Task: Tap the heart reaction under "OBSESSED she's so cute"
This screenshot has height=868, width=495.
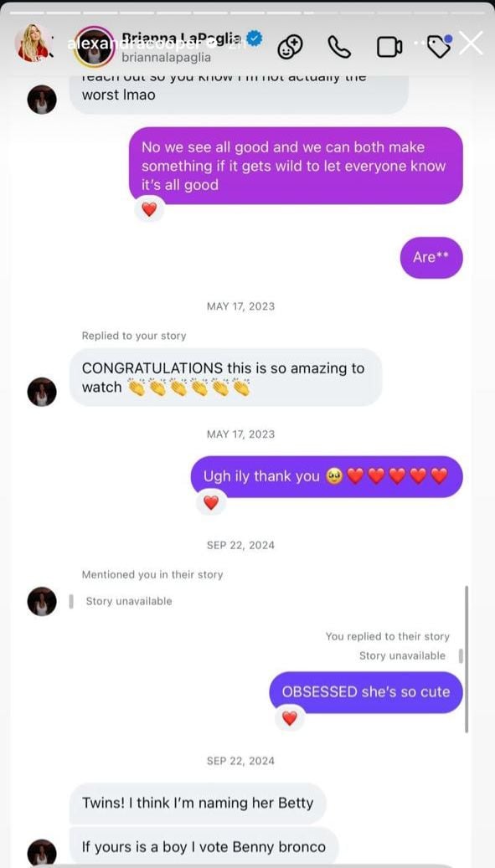Action: [x=289, y=718]
